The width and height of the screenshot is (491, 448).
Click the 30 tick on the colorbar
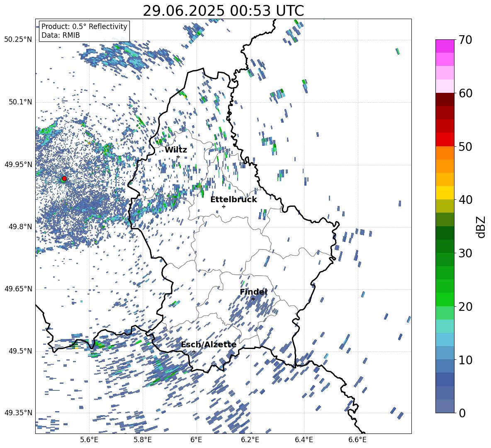click(465, 253)
